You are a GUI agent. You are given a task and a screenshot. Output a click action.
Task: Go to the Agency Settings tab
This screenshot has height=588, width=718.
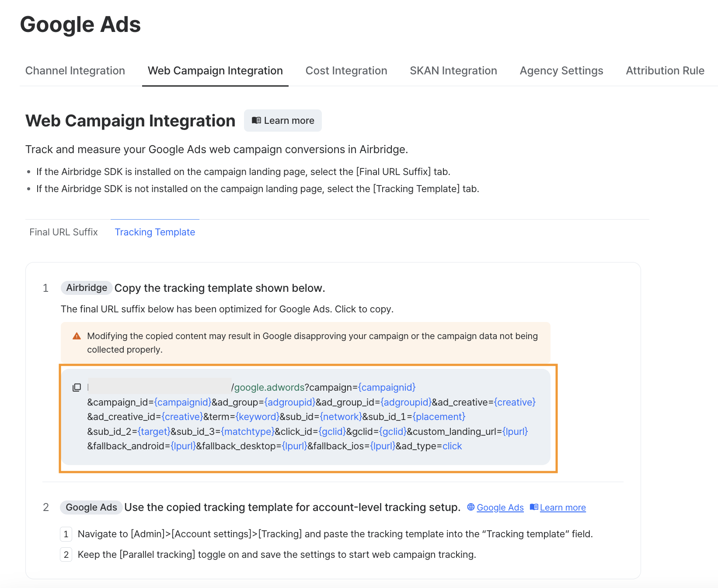[x=561, y=71]
